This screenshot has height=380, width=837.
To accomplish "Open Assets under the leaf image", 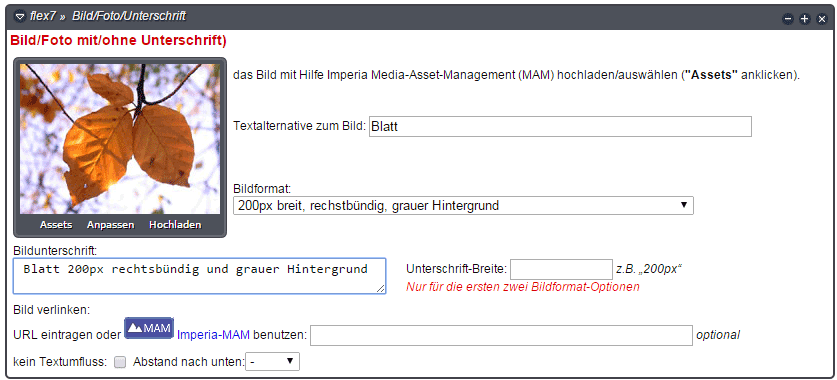I will [x=56, y=225].
